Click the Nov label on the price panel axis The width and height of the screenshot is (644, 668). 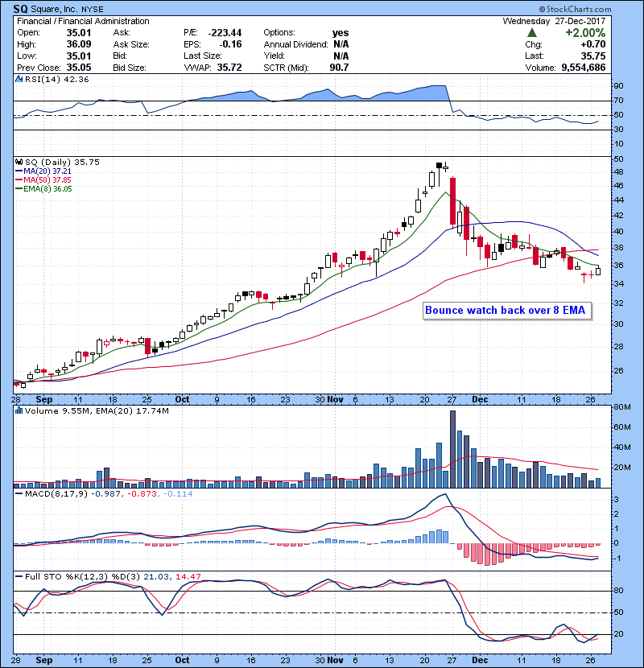335,400
